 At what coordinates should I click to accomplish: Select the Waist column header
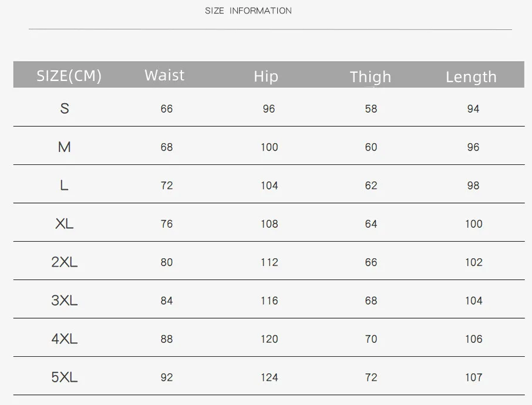click(164, 75)
